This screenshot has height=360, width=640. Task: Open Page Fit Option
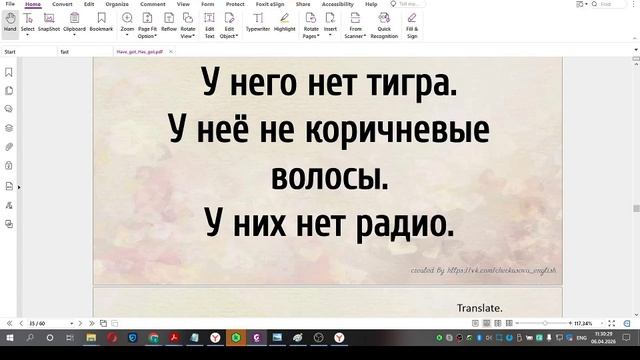click(147, 24)
